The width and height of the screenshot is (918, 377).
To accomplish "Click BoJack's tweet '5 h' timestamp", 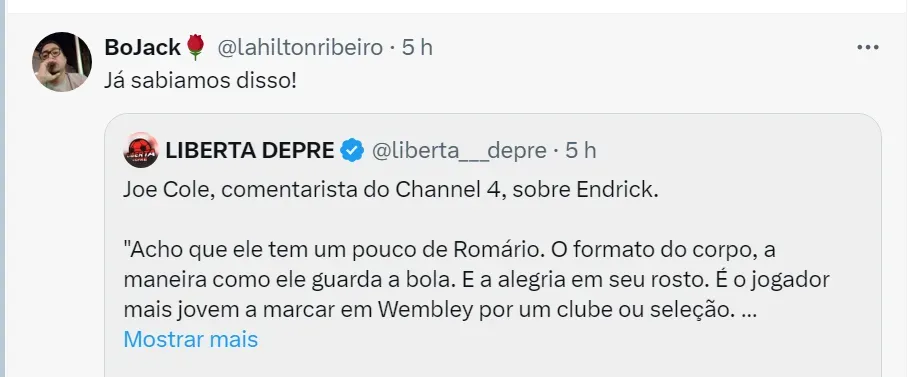I will pos(417,47).
